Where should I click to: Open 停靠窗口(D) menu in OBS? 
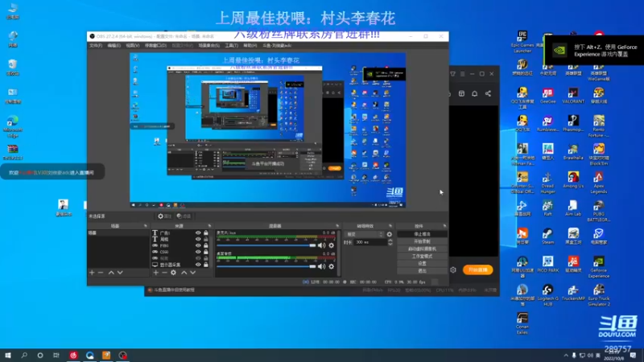point(155,46)
